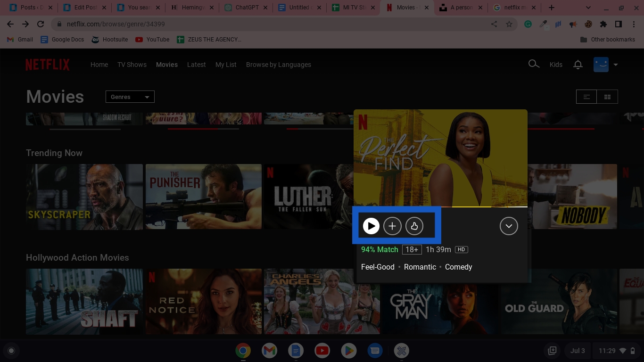Go back in browser
The height and width of the screenshot is (362, 644).
coord(10,24)
